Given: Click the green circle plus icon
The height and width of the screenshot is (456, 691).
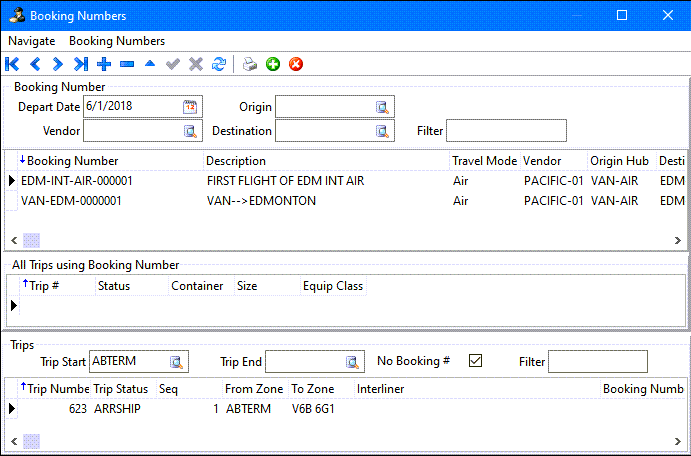Looking at the screenshot, I should [x=273, y=64].
